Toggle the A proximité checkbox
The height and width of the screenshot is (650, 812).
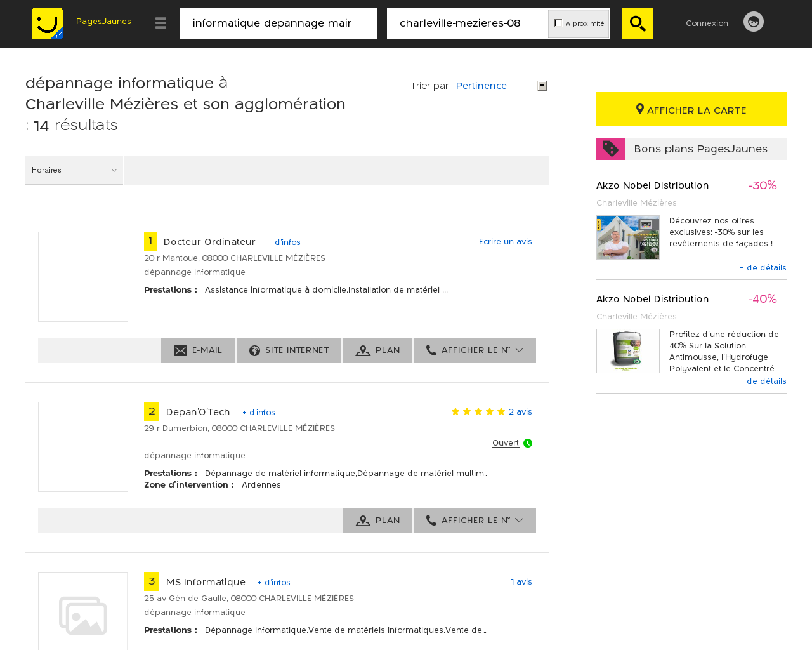[558, 23]
